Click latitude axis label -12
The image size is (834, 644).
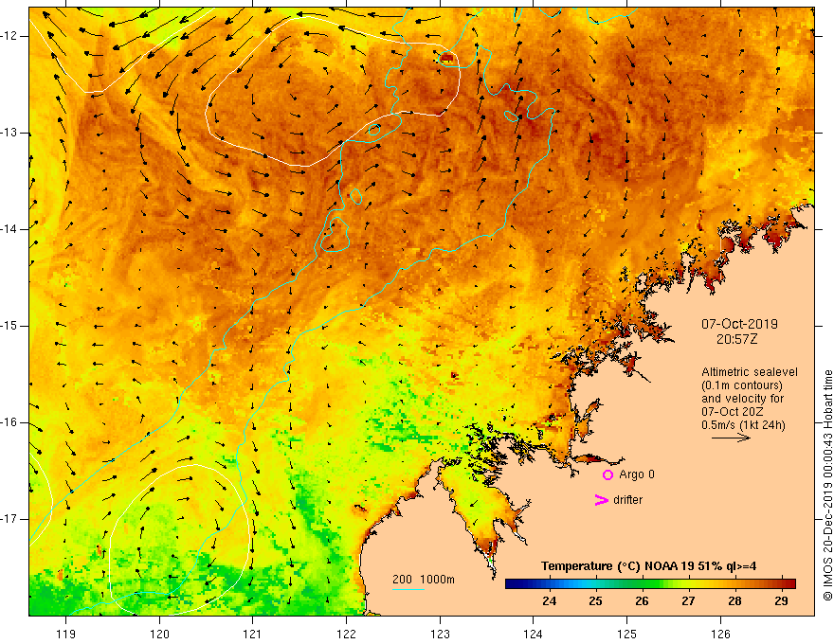coord(10,36)
